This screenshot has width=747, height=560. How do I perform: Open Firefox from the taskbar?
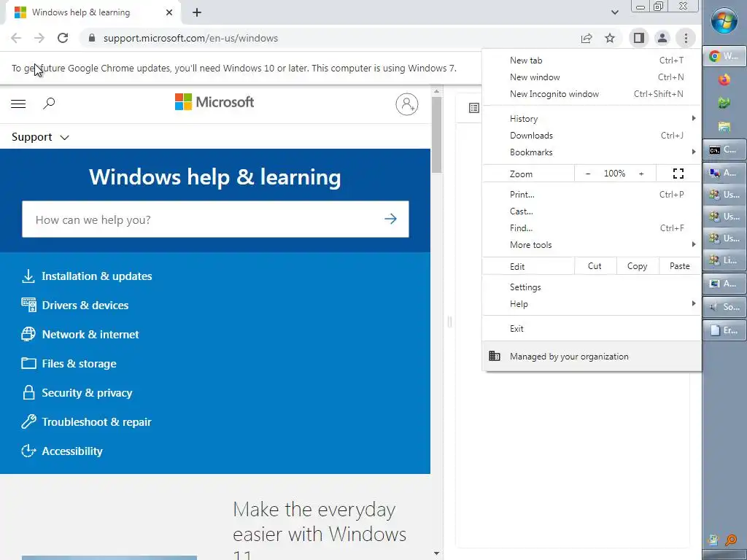(x=724, y=79)
